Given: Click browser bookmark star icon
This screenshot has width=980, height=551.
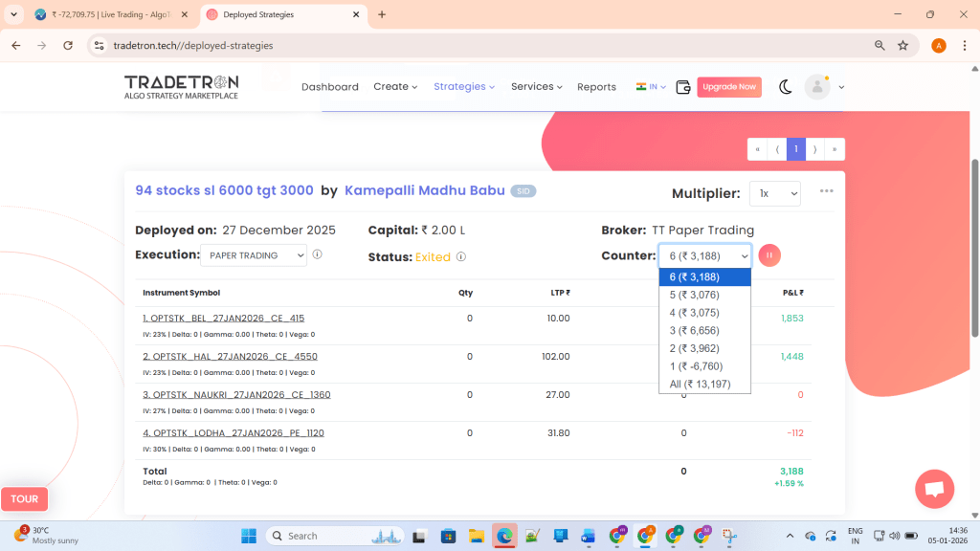Looking at the screenshot, I should click(x=902, y=45).
